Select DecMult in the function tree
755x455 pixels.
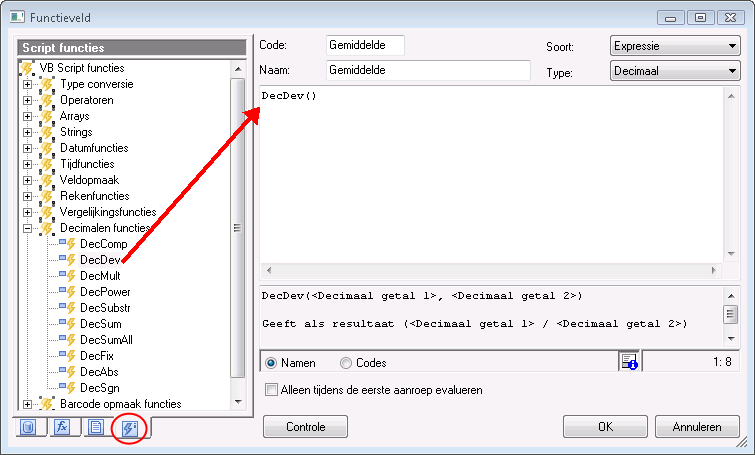pos(100,276)
